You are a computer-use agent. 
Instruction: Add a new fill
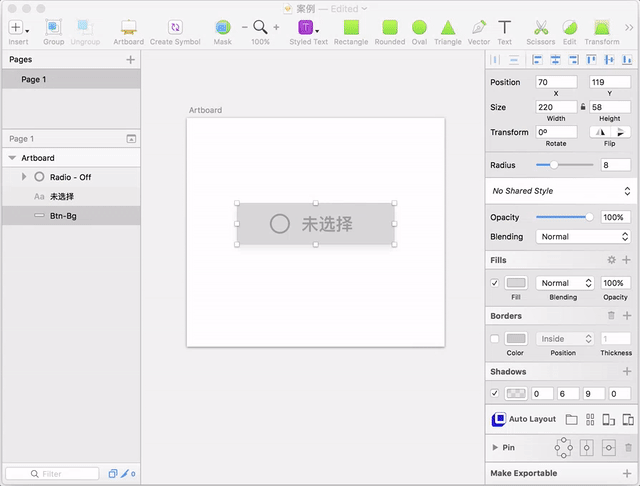click(627, 260)
